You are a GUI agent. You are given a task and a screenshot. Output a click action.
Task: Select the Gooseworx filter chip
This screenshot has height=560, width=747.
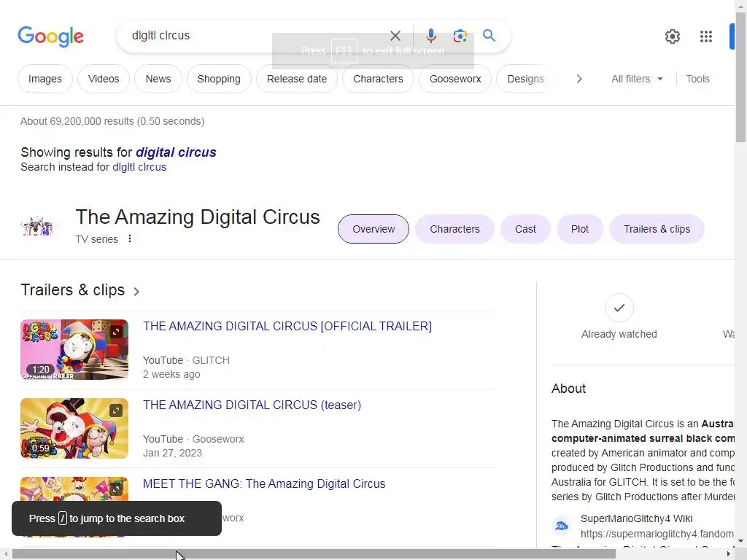pos(455,79)
